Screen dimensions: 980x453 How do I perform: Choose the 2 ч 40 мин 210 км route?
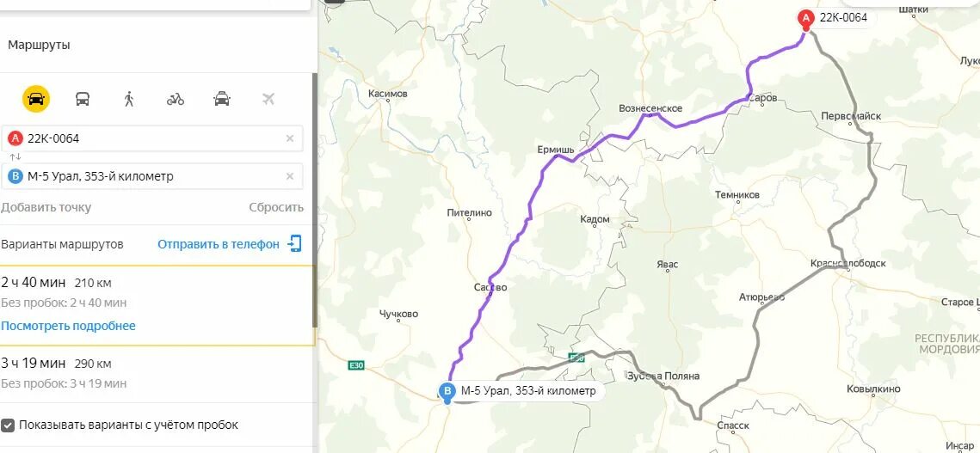click(x=157, y=305)
